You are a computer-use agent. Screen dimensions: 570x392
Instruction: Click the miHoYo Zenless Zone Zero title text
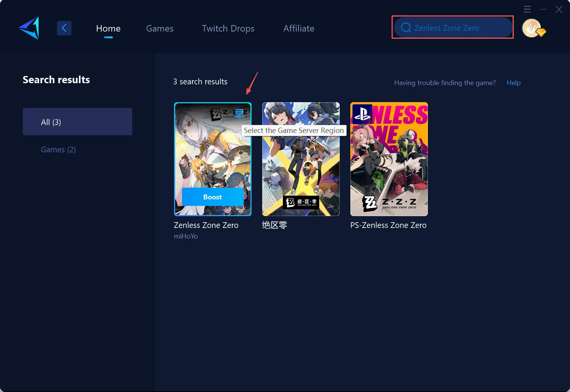pos(206,225)
